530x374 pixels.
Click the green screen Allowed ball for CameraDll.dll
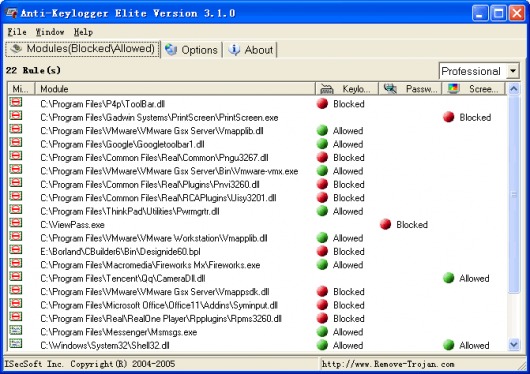pos(449,278)
